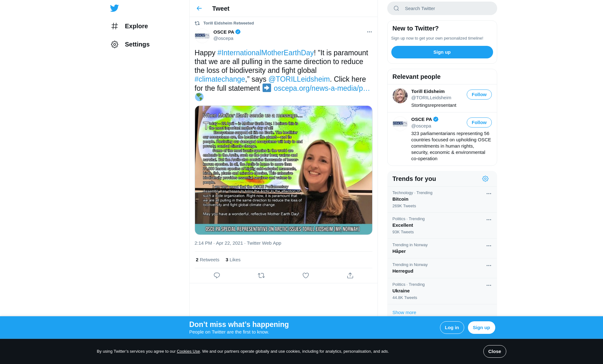Open the share tweet icon
The width and height of the screenshot is (603, 364).
[350, 275]
